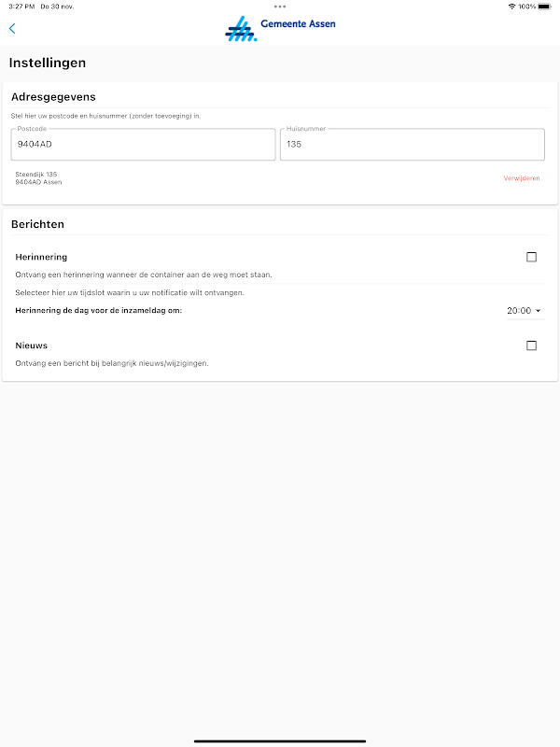Tap the Gemeente Assen logo
Image resolution: width=560 pixels, height=747 pixels.
pyautogui.click(x=280, y=28)
